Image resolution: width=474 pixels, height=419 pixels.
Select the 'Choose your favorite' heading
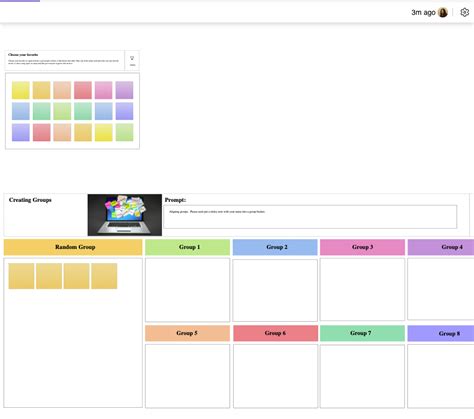pyautogui.click(x=23, y=54)
